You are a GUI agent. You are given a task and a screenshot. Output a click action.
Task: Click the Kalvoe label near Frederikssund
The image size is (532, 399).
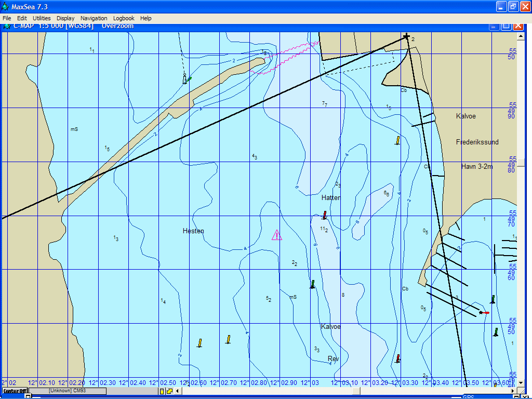click(466, 116)
